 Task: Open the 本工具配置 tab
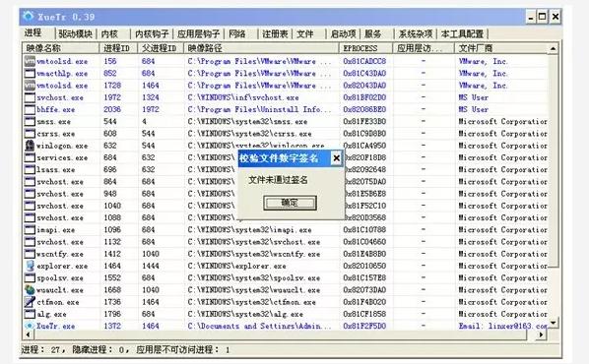tap(462, 33)
